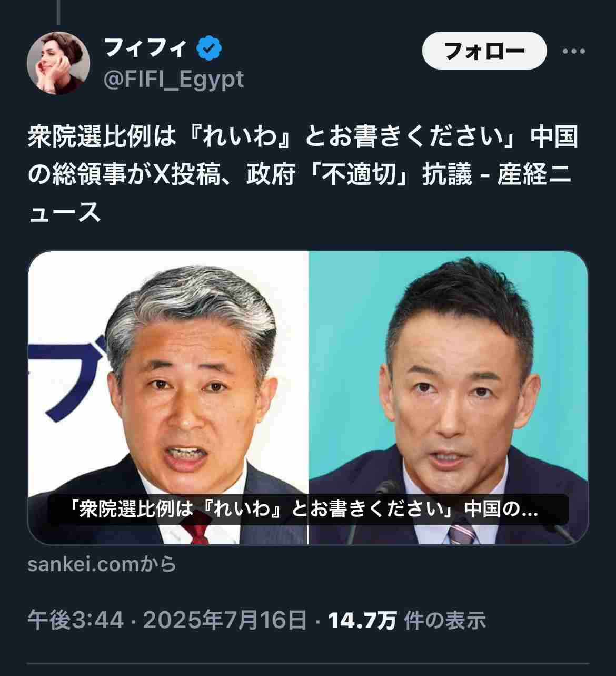Click the 午後3:44 post time
This screenshot has height=676, width=616.
76,620
